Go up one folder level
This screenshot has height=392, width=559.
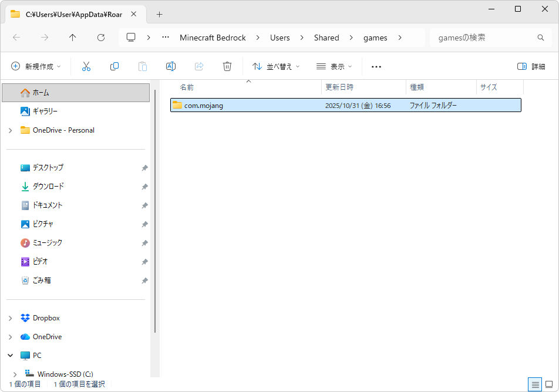[73, 38]
